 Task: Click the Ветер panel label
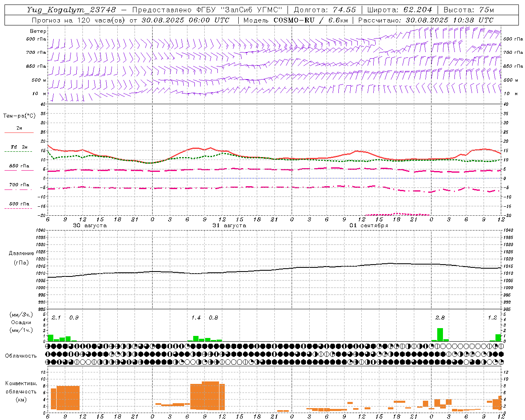pyautogui.click(x=38, y=31)
